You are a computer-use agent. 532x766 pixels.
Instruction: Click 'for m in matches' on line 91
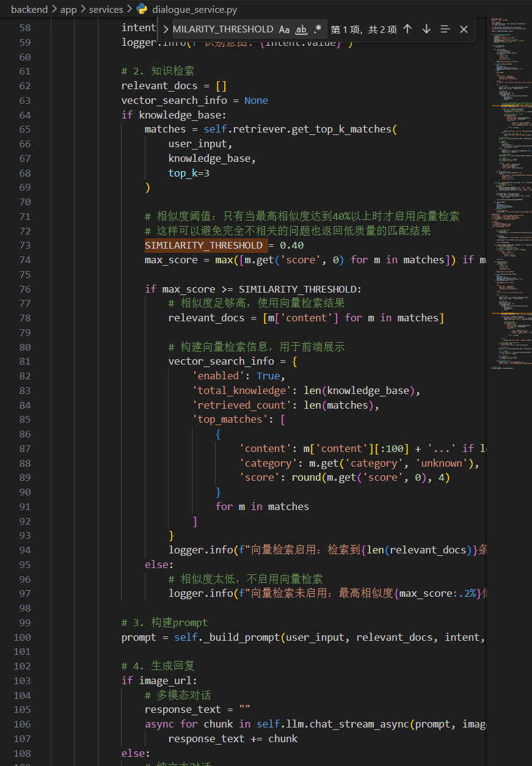coord(262,506)
